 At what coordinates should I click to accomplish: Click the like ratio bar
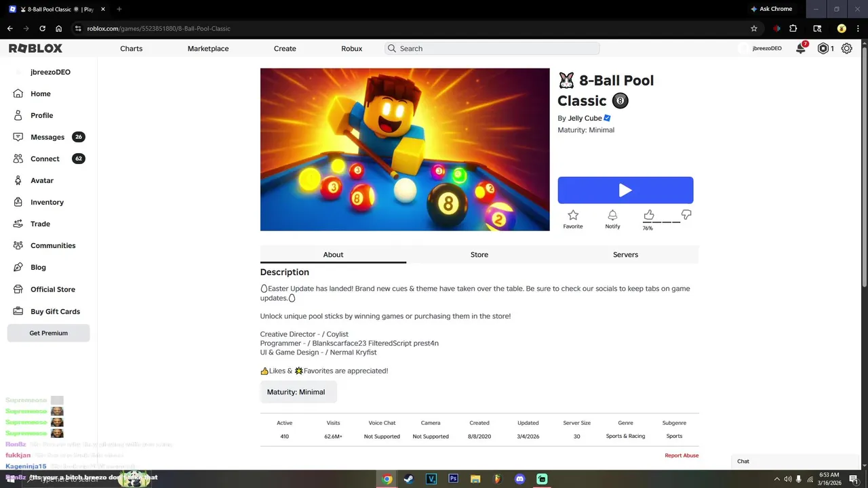coord(662,222)
